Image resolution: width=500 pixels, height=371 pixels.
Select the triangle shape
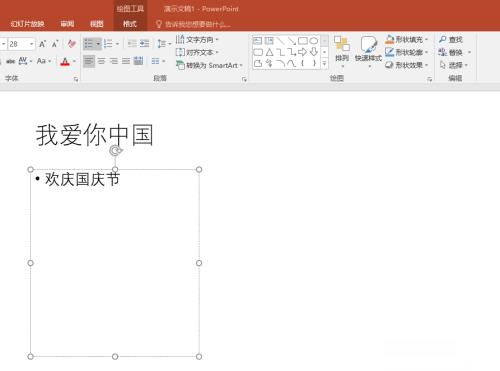tap(269, 52)
